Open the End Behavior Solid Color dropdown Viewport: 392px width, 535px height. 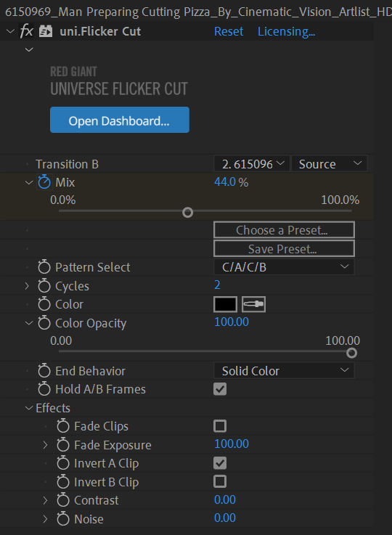(284, 370)
